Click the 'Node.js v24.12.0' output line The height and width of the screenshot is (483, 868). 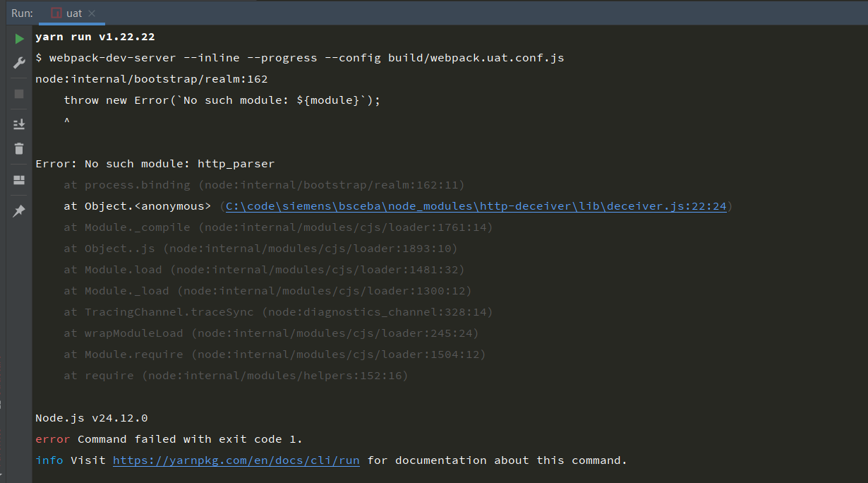pos(91,418)
